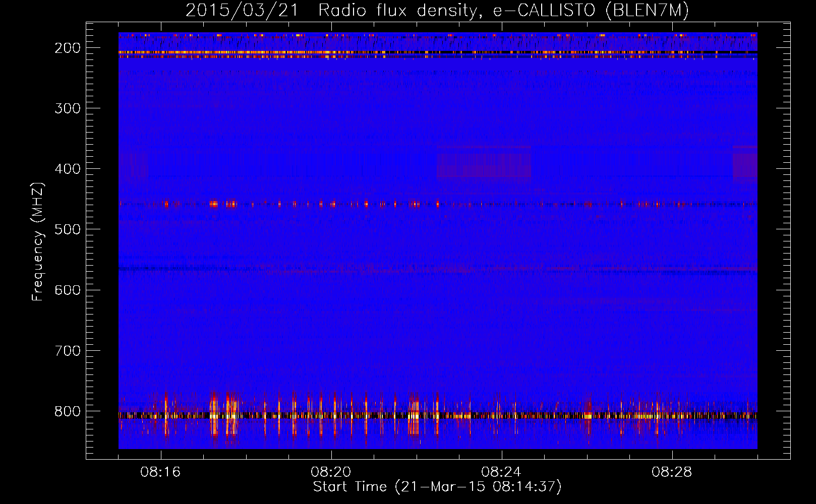Click the 'Frequency (MHZ)' axis label
This screenshot has width=816, height=504.
[x=38, y=241]
